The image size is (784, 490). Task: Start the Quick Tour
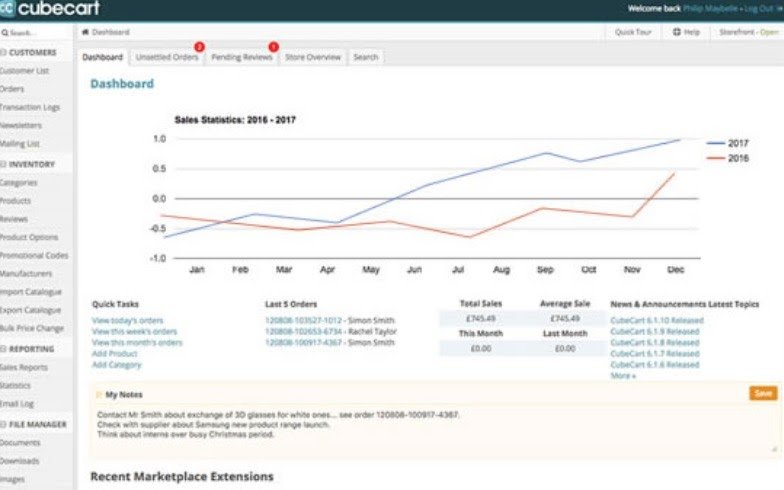(x=633, y=32)
